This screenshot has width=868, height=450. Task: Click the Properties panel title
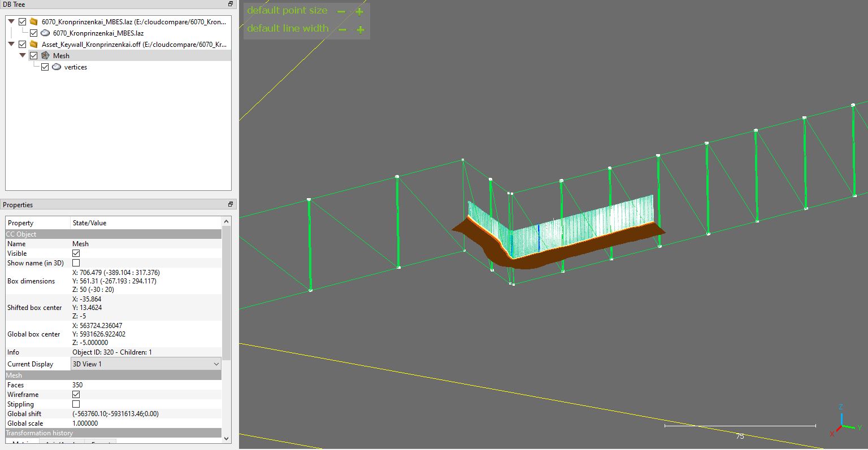[18, 204]
